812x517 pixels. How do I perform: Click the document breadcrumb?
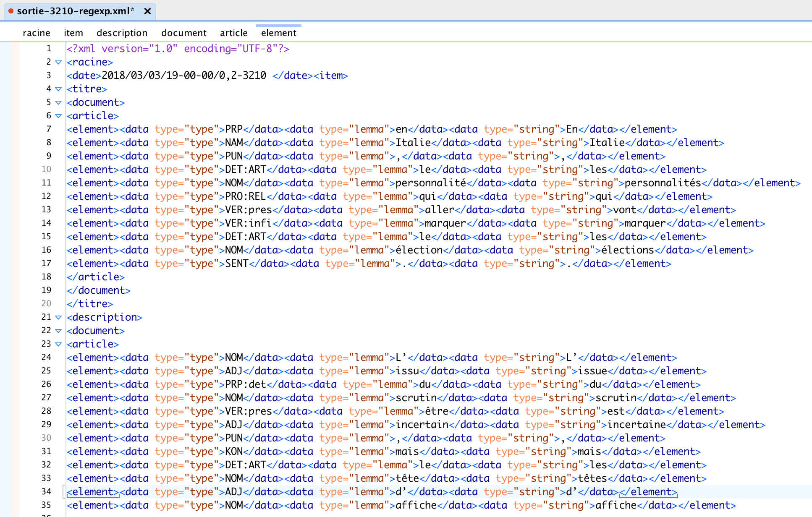tap(184, 33)
